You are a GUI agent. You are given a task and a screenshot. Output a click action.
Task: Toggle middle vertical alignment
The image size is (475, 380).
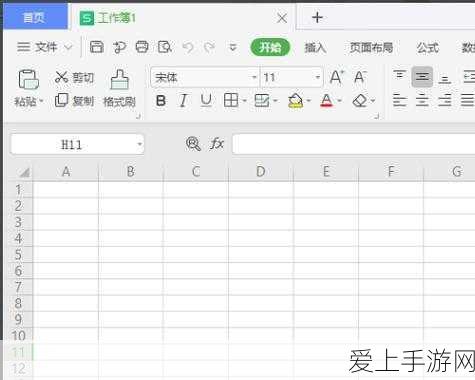click(x=422, y=77)
